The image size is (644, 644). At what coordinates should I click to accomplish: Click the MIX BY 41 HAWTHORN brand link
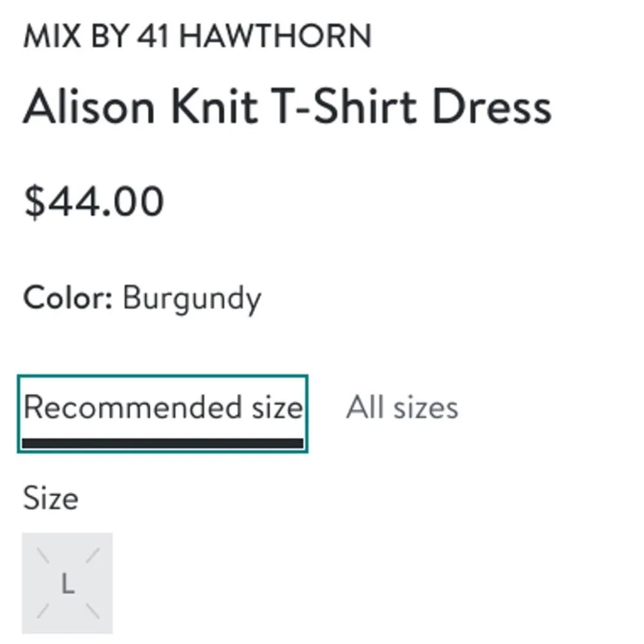tap(196, 37)
